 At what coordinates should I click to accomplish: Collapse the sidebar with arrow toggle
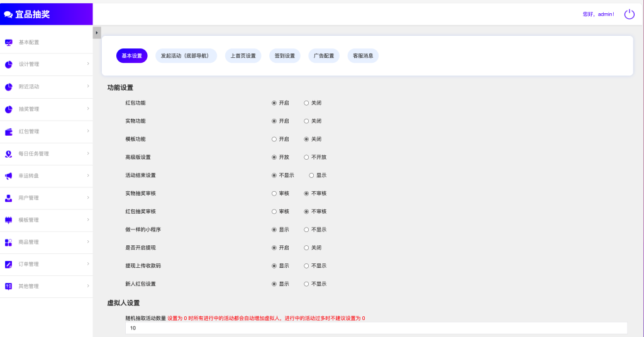point(97,33)
